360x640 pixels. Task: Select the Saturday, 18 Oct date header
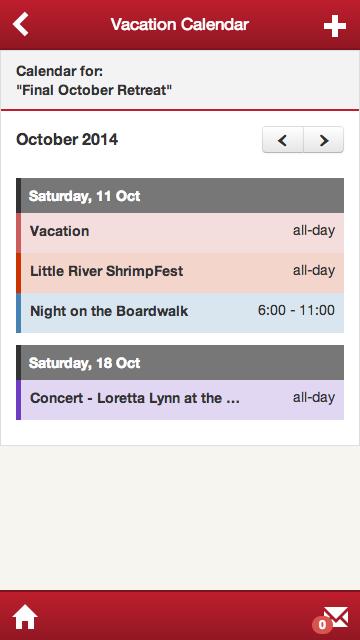click(180, 362)
